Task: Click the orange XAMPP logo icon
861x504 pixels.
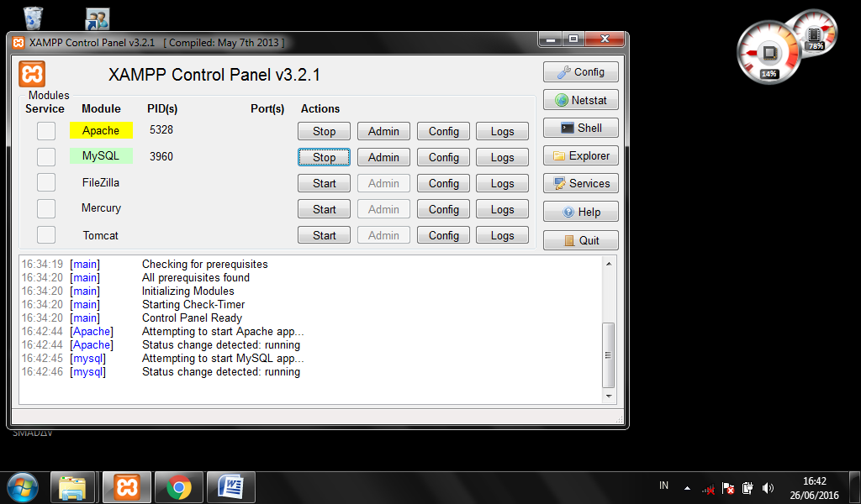Action: pos(31,74)
